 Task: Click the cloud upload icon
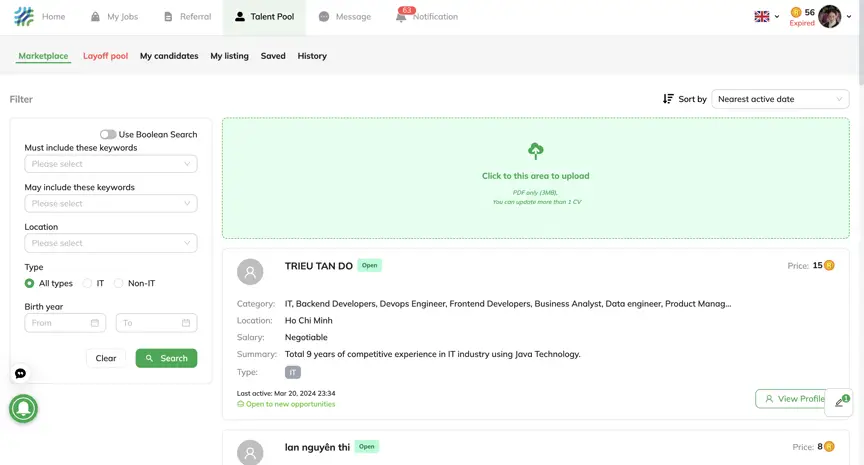click(x=536, y=150)
